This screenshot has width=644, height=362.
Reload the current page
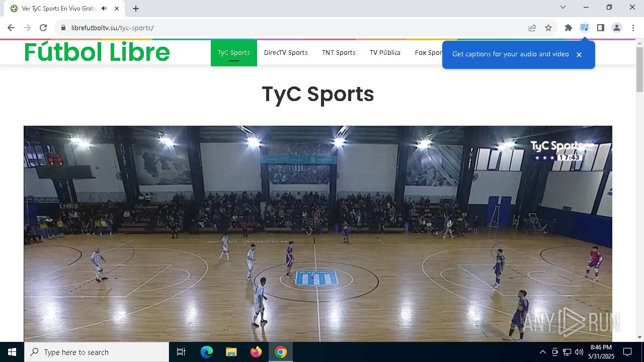pos(43,28)
